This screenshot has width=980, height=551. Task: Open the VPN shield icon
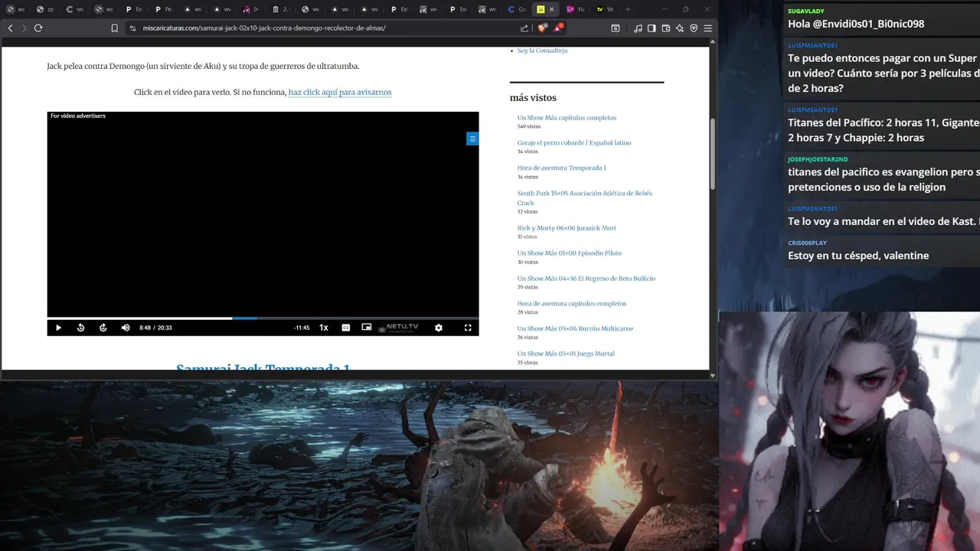[x=694, y=28]
